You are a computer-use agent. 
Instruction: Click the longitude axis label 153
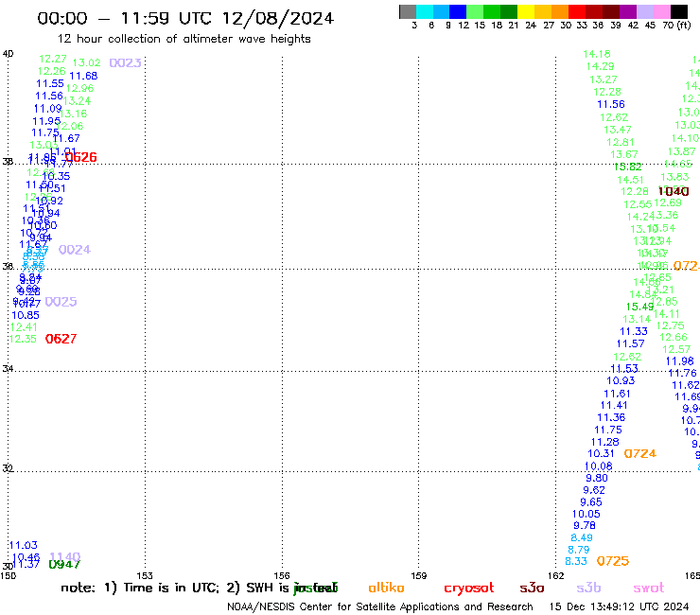(145, 576)
